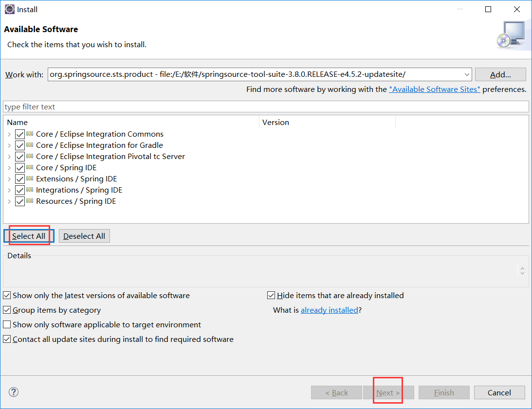The height and width of the screenshot is (409, 532).
Task: Uncheck Core / Spring IDE checkbox
Action: pyautogui.click(x=20, y=168)
